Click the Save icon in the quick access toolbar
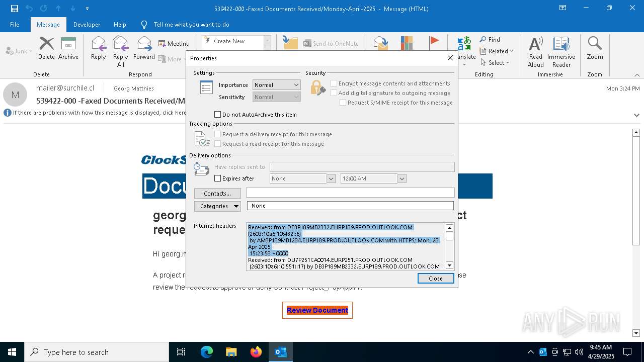This screenshot has width=644, height=362. point(14,9)
